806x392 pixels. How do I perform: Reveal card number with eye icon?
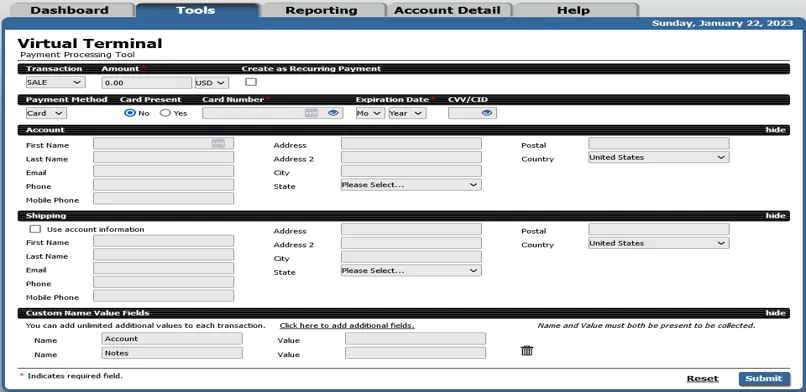pyautogui.click(x=333, y=113)
